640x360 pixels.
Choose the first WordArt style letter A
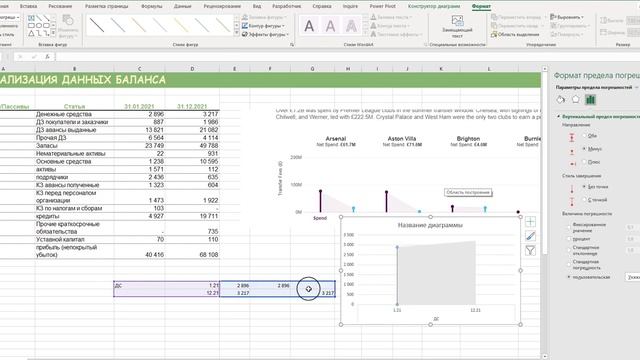coord(309,26)
